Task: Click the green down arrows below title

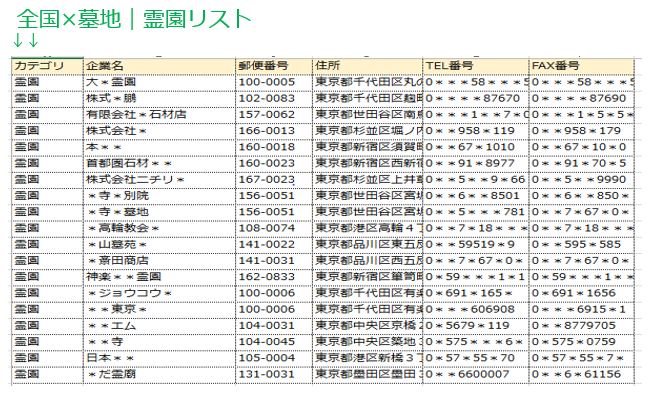Action: pos(26,41)
